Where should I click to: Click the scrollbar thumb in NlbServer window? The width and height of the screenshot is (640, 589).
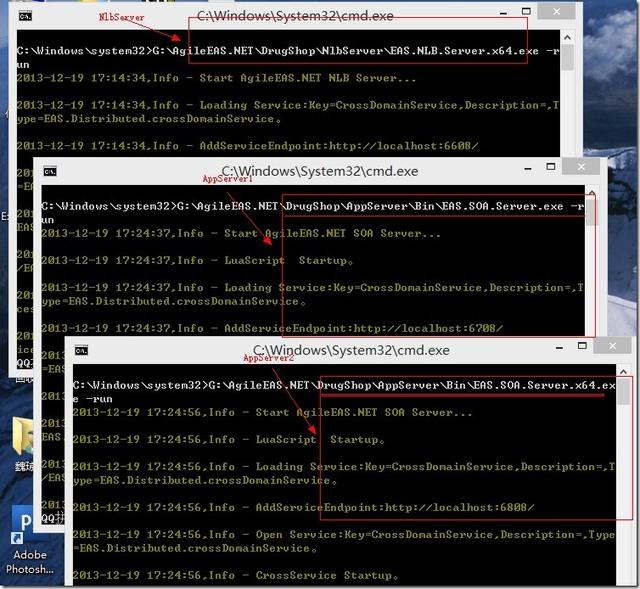point(567,57)
